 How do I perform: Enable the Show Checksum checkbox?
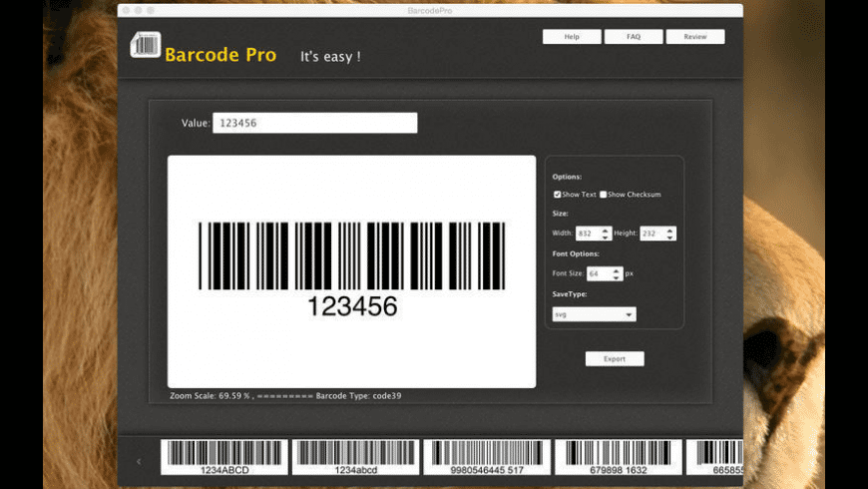[x=603, y=195]
